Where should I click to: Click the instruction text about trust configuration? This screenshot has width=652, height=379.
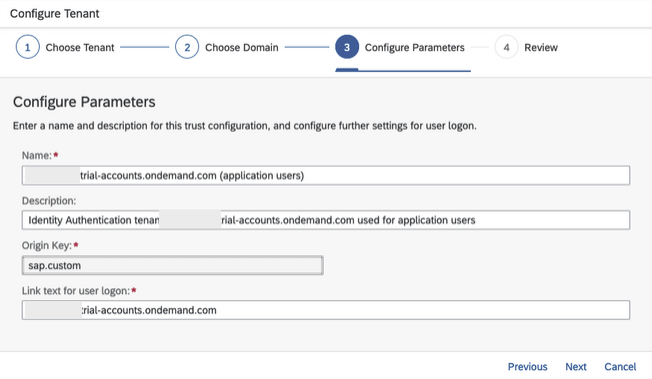pos(244,126)
